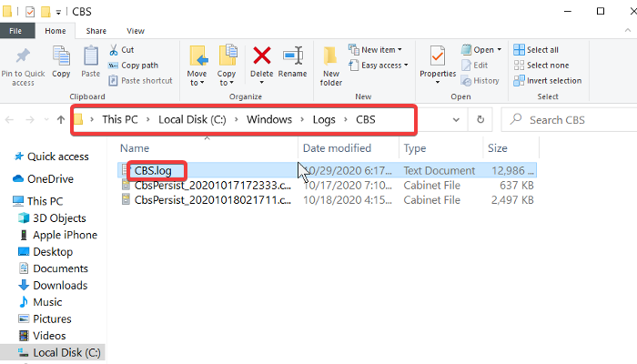The image size is (637, 364).
Task: Click the Copy ribbon button
Action: click(61, 62)
